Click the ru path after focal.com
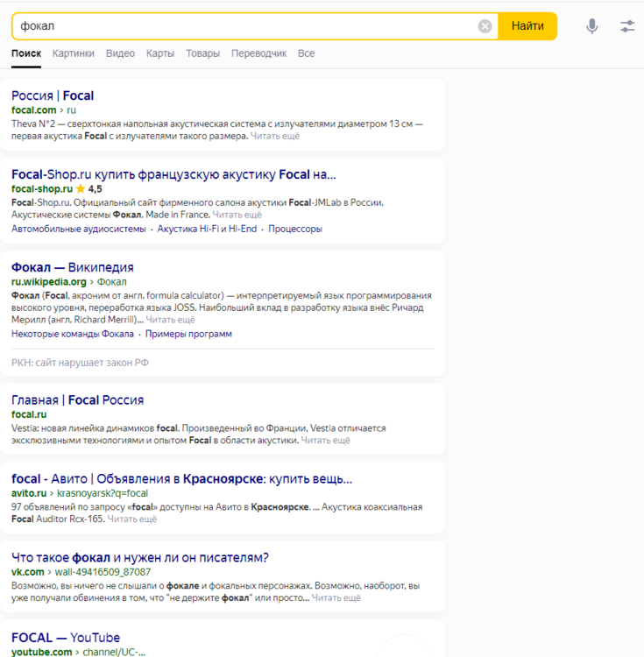This screenshot has height=657, width=644. pyautogui.click(x=71, y=110)
